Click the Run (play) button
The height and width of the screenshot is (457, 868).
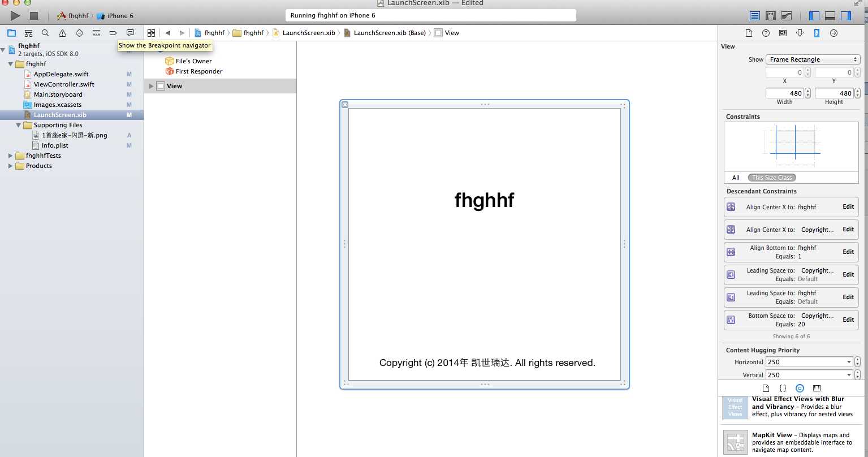pos(15,16)
